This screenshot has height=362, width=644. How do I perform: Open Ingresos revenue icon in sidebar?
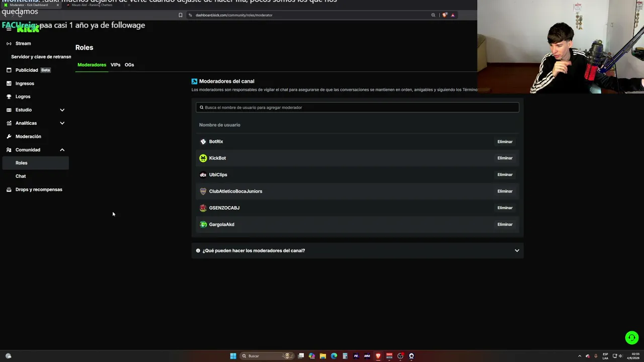coord(9,83)
